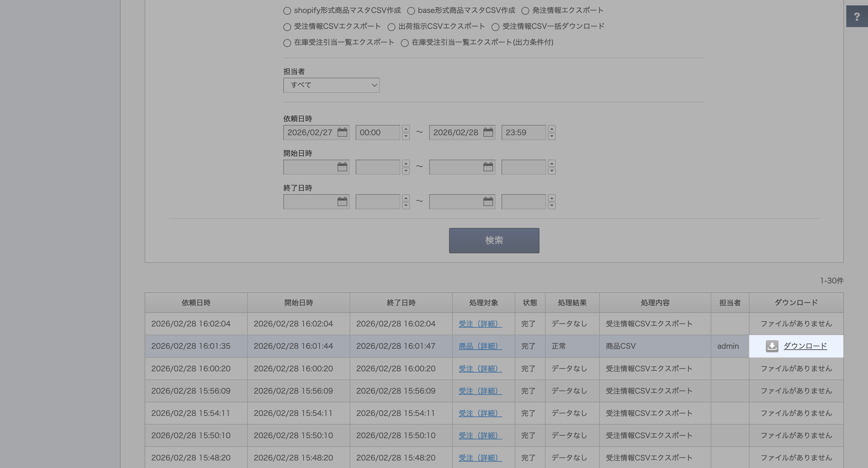The height and width of the screenshot is (468, 868).
Task: Select 発注情報エクスポート radio option
Action: (525, 11)
